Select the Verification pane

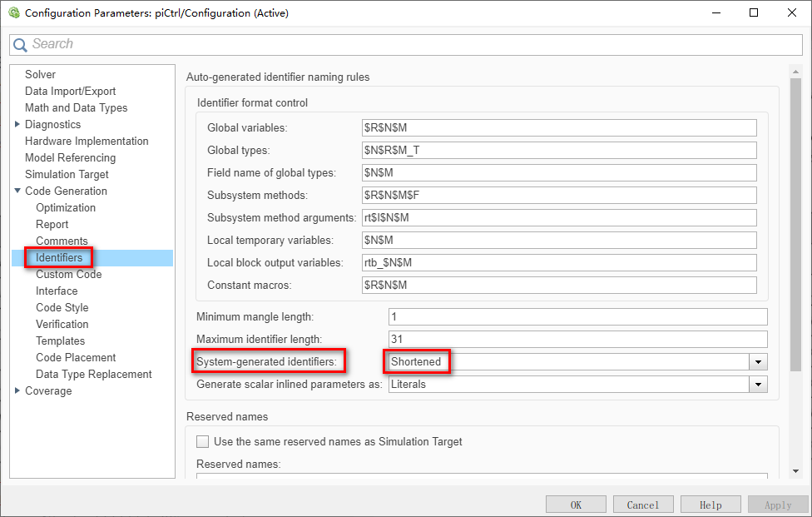(x=62, y=324)
